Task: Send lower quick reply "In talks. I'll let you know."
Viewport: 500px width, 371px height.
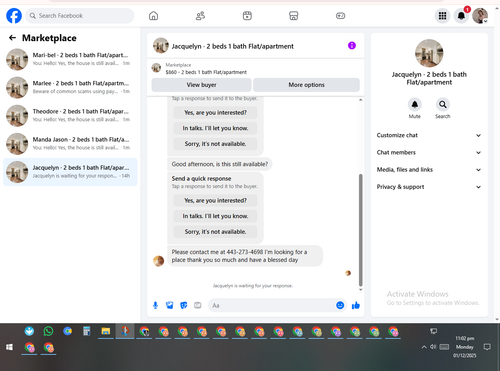Action: [215, 216]
